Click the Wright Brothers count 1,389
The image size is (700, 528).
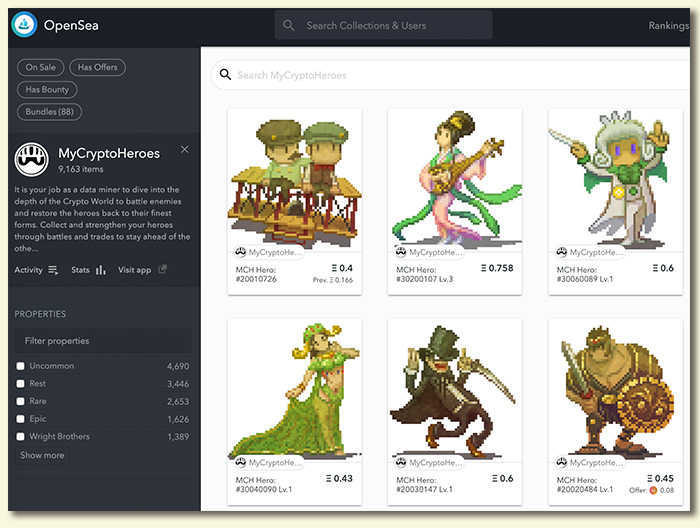(178, 437)
